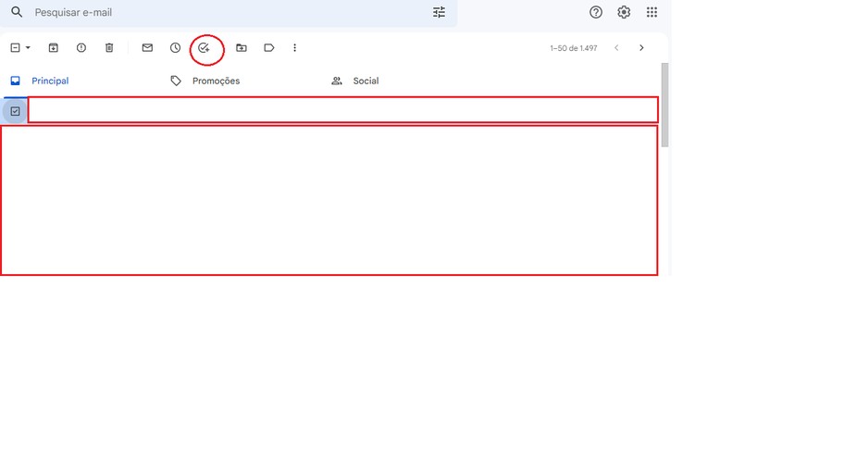Report selected email as spam
This screenshot has height=463, width=868.
tap(81, 48)
